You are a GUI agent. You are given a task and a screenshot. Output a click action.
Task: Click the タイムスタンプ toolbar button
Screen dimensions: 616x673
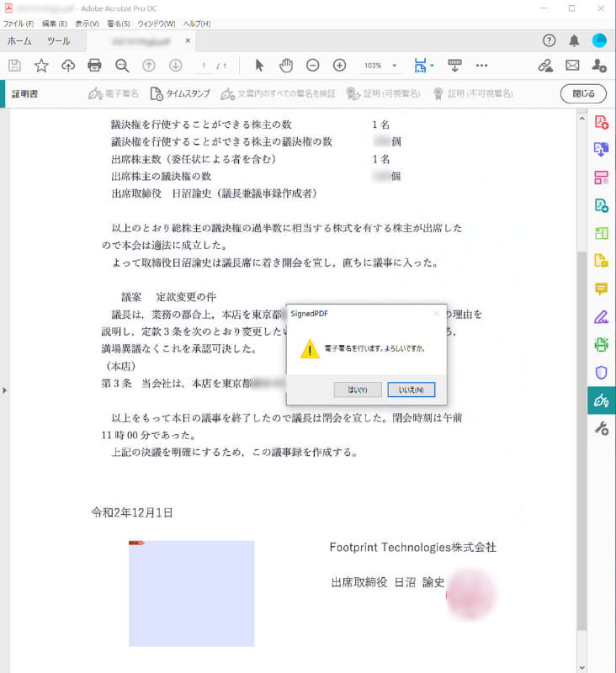click(x=180, y=93)
